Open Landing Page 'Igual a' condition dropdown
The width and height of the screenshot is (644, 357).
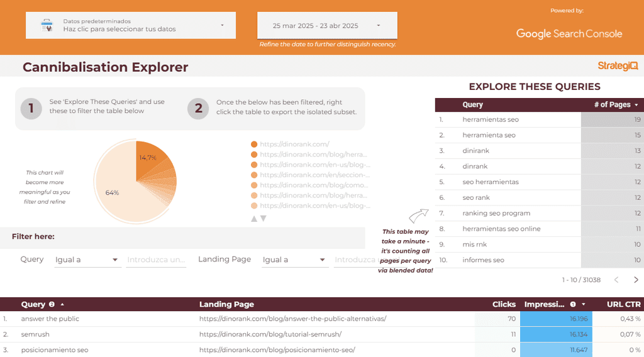click(x=295, y=260)
